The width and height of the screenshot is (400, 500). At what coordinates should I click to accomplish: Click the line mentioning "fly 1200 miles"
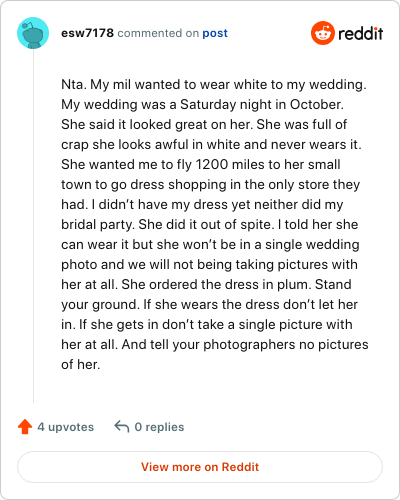201,164
